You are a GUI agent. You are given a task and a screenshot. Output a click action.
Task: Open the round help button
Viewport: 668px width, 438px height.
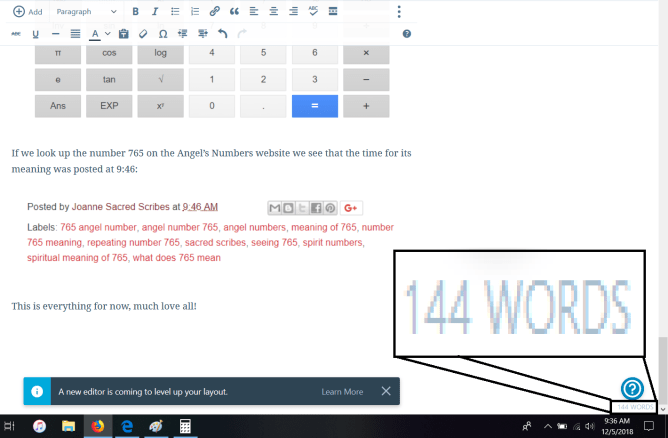(632, 388)
